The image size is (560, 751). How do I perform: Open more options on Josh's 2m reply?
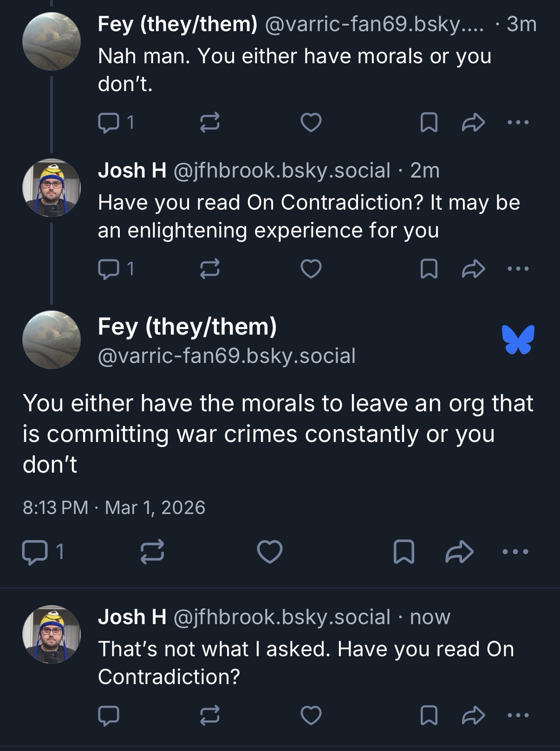coord(518,269)
